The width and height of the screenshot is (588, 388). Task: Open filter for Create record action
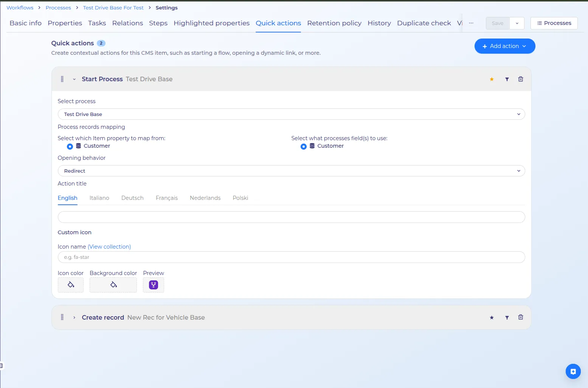pyautogui.click(x=507, y=317)
